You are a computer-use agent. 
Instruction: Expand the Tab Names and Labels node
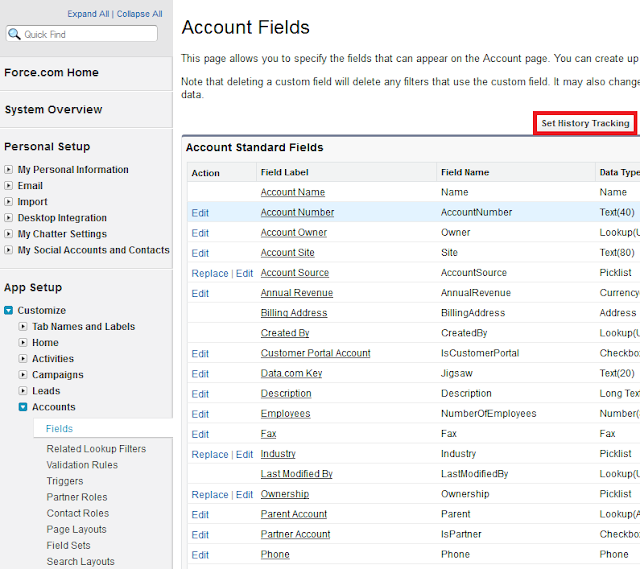tap(23, 327)
